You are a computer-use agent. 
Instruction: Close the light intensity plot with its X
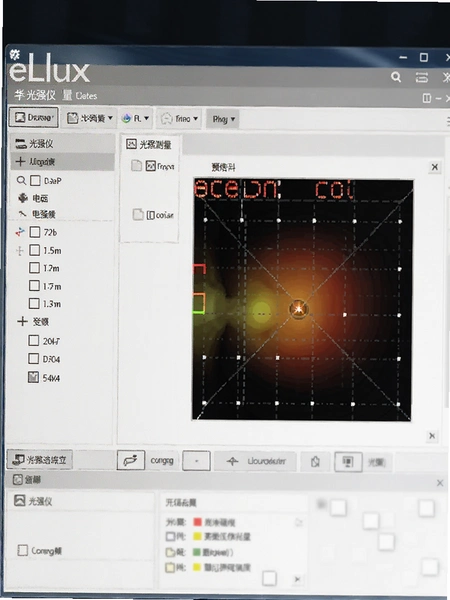[435, 167]
